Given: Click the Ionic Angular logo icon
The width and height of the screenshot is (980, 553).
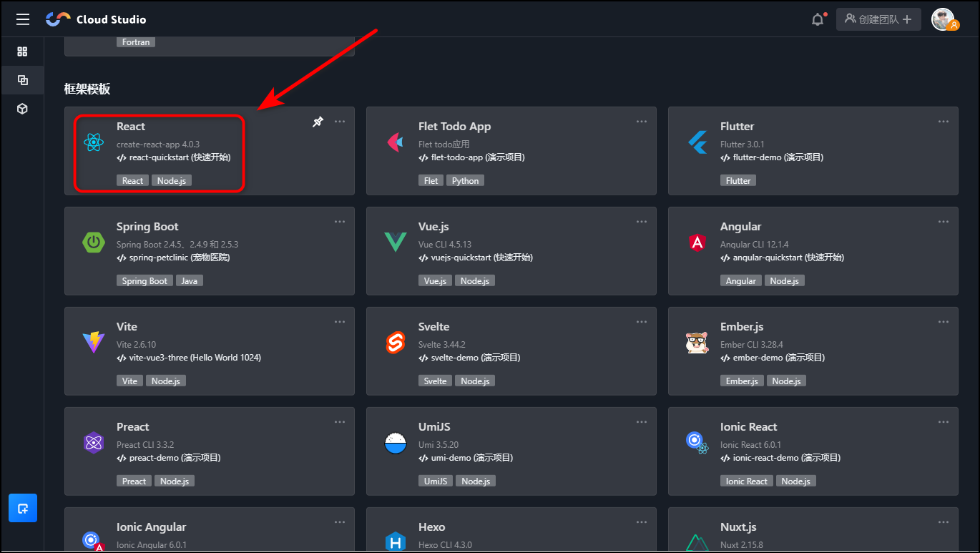Looking at the screenshot, I should (94, 541).
